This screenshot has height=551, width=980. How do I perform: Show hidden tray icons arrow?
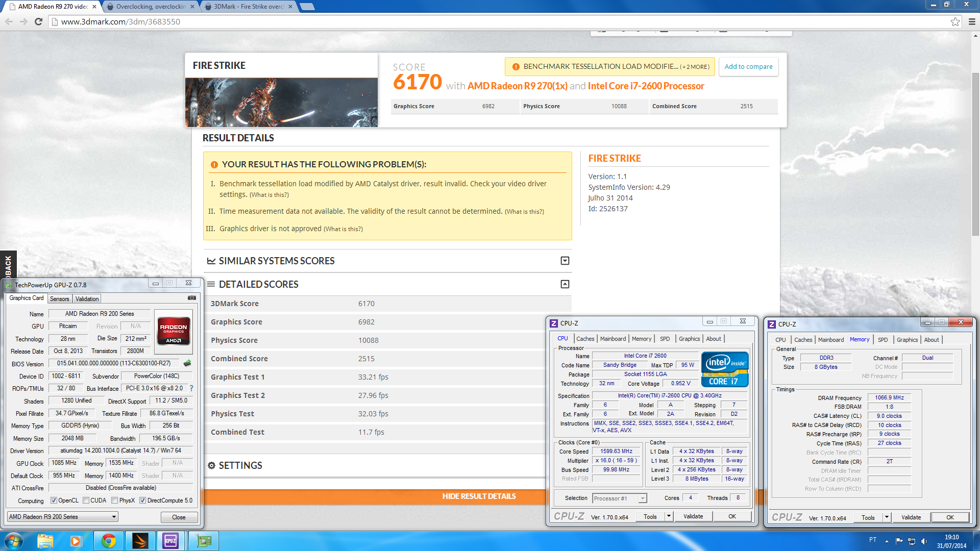(887, 541)
